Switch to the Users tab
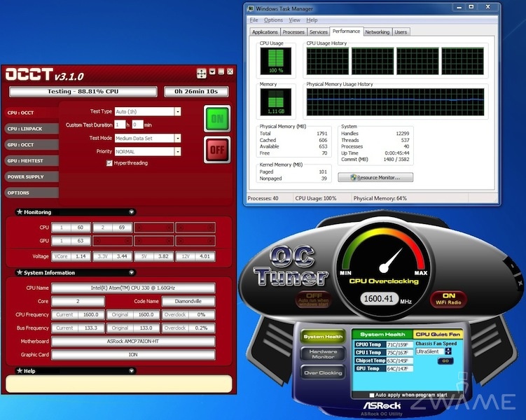The height and width of the screenshot is (420, 526). click(x=401, y=31)
